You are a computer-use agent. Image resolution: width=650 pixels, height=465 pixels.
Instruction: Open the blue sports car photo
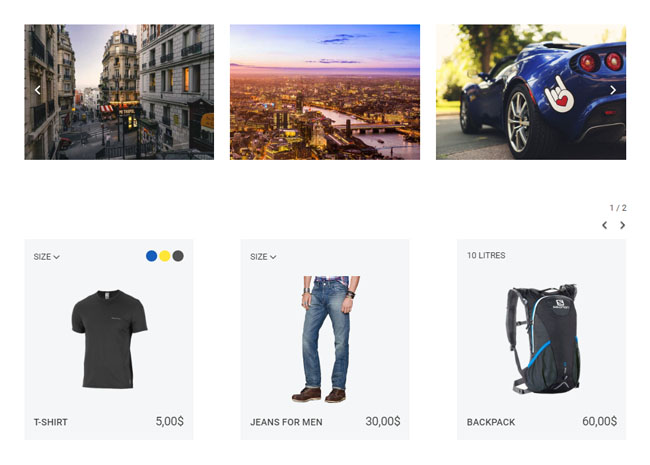click(531, 92)
